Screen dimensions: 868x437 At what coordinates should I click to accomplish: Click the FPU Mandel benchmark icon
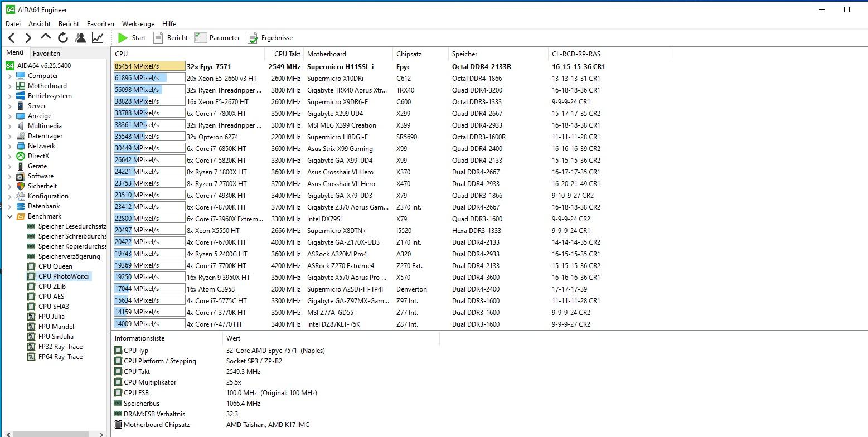point(31,327)
